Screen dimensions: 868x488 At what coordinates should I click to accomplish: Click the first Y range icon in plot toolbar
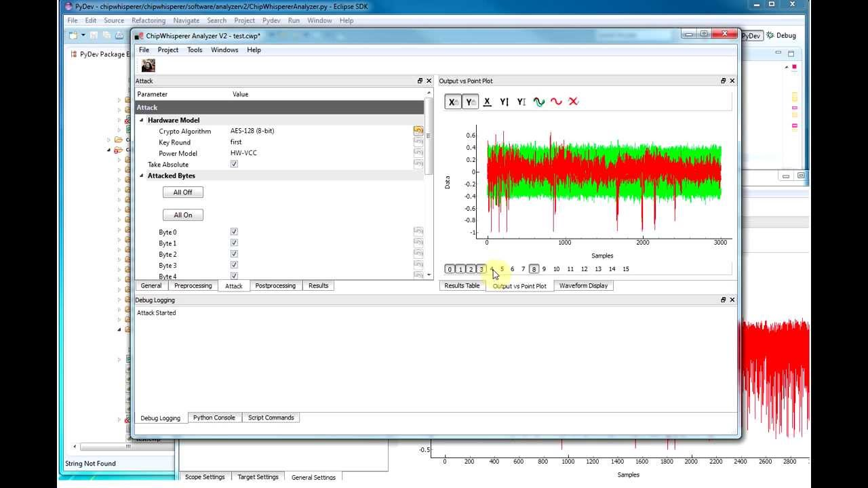[504, 102]
